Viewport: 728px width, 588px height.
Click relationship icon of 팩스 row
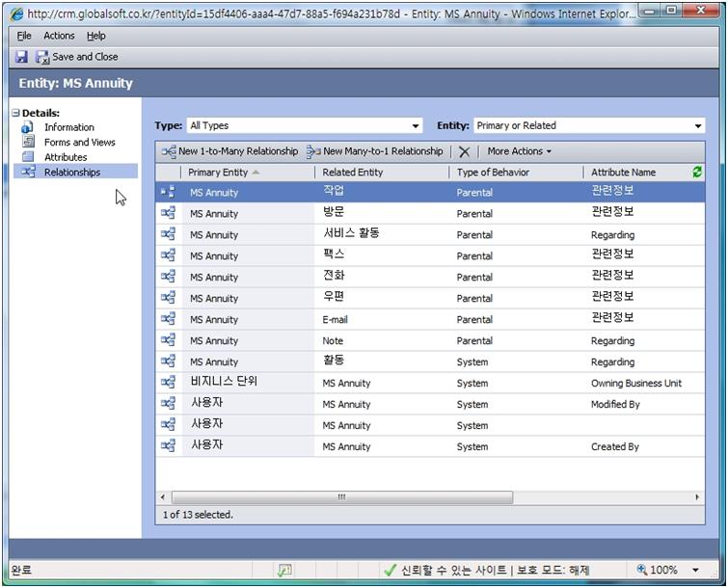point(168,255)
